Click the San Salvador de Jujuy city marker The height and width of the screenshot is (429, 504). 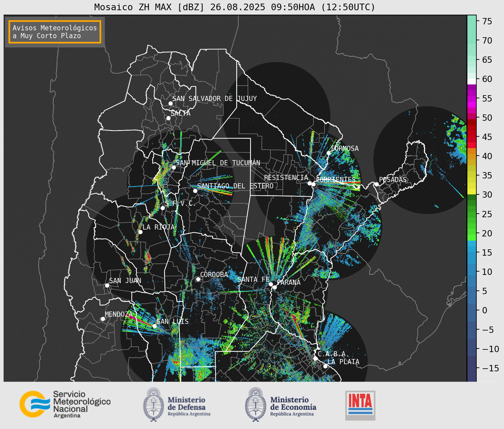[x=170, y=103]
